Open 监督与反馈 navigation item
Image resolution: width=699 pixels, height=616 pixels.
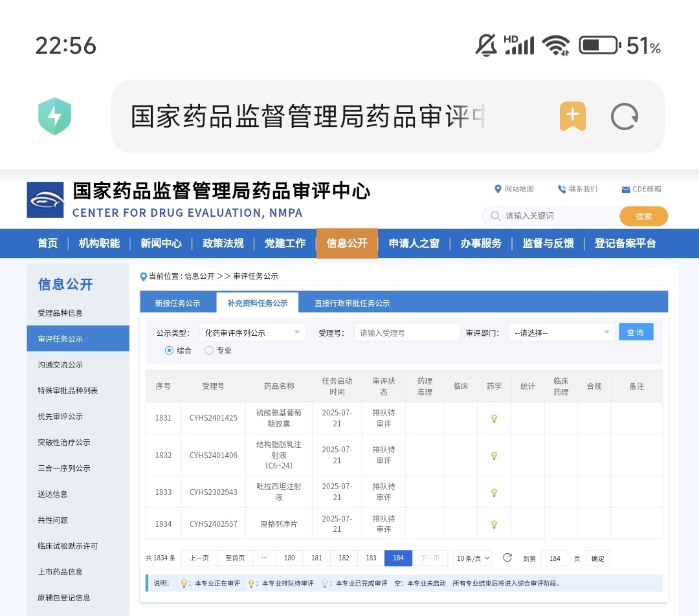click(548, 243)
